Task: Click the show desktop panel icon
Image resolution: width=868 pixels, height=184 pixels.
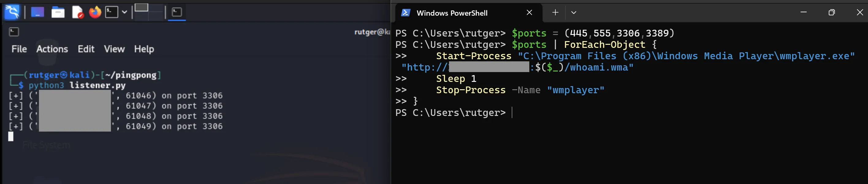Action: [x=37, y=13]
